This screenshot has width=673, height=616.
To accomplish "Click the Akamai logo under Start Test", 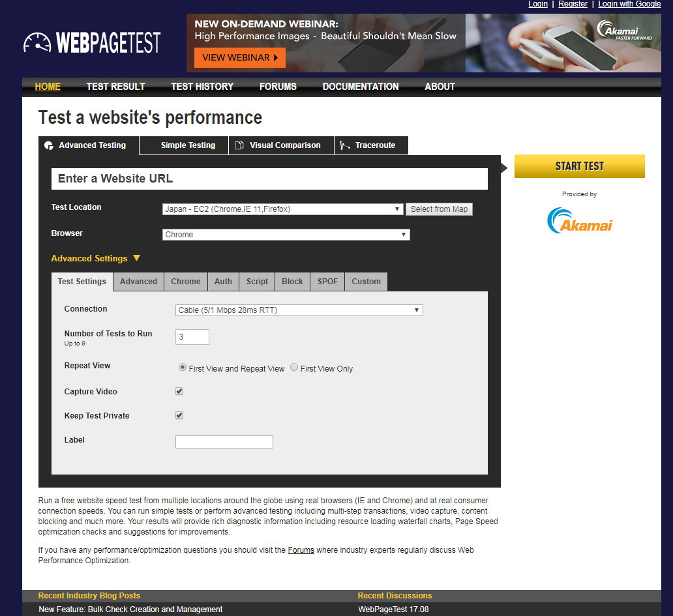I will (580, 220).
